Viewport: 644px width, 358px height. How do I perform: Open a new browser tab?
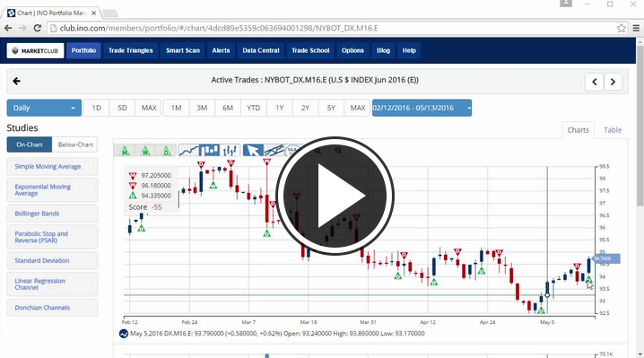[x=110, y=13]
